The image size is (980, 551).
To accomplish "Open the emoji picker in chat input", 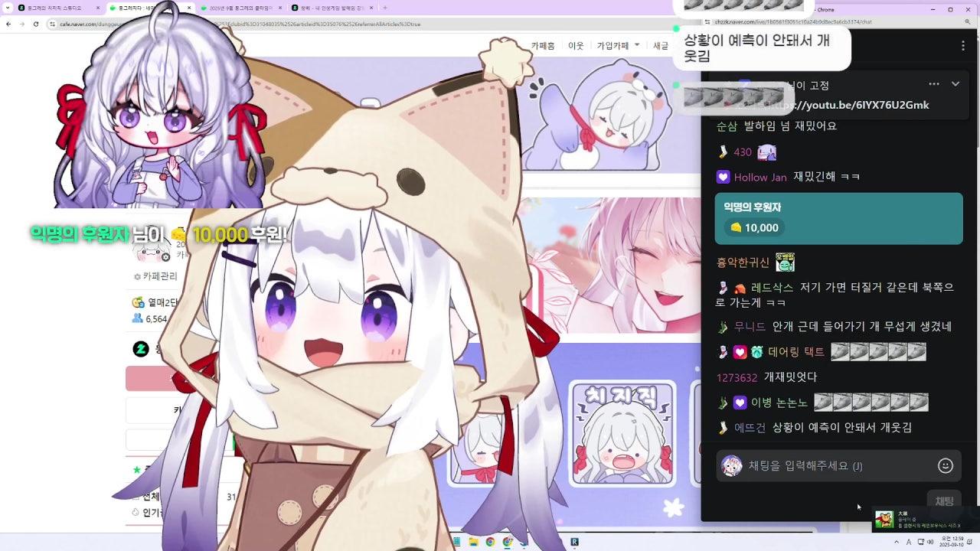I will click(946, 465).
